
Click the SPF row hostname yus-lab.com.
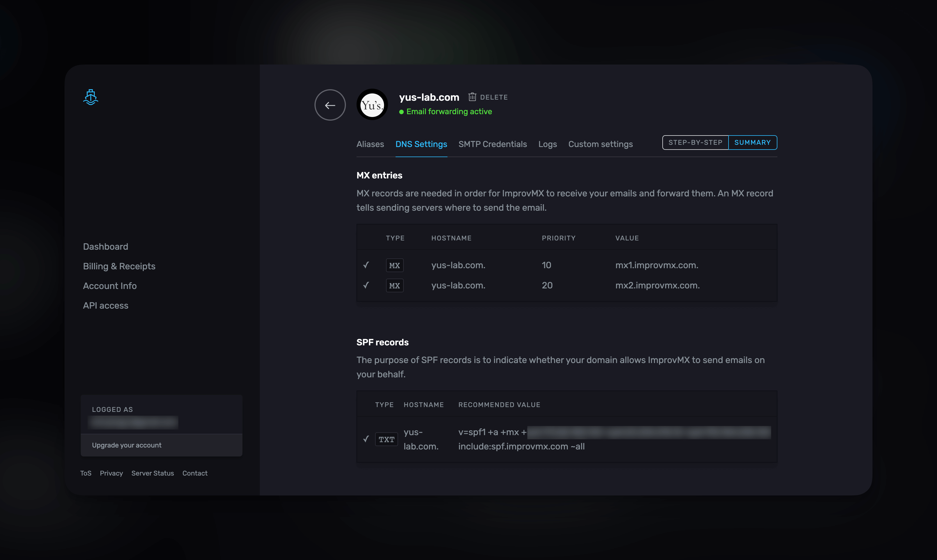(x=421, y=439)
